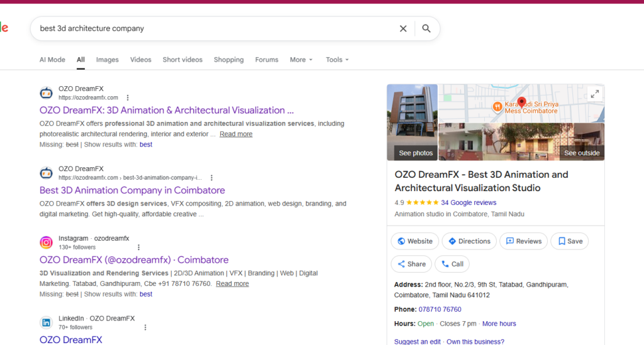Click the Website button in business panel
Image resolution: width=644 pixels, height=345 pixels.
click(415, 241)
